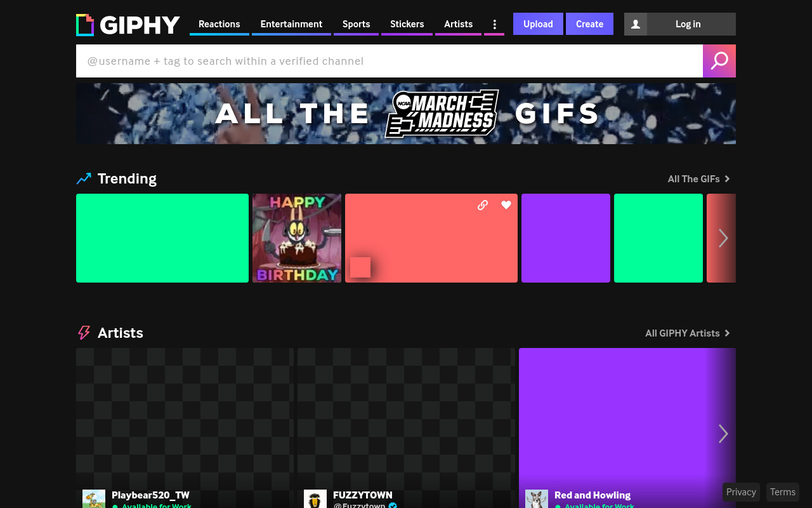The image size is (812, 508).
Task: Advance the Trending carousel with the right chevron
Action: coord(723,238)
